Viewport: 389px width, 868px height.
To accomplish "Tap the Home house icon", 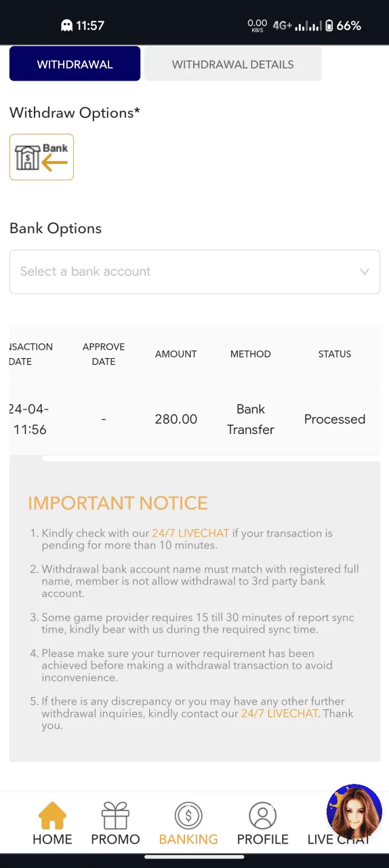I will coord(52,816).
